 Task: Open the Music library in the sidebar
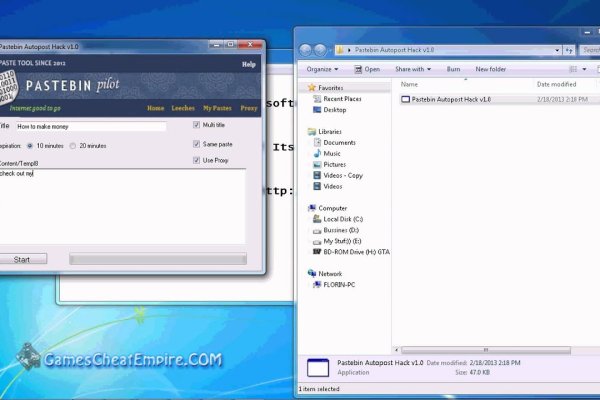tap(331, 153)
